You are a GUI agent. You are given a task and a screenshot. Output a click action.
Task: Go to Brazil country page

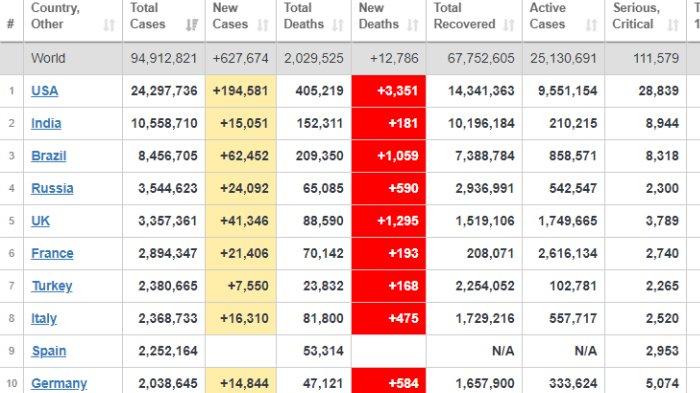pyautogui.click(x=49, y=156)
